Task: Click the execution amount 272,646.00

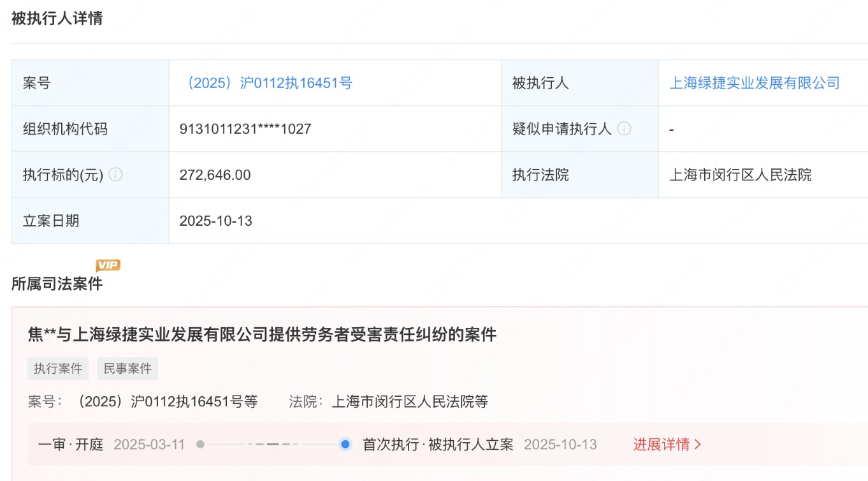Action: [215, 175]
